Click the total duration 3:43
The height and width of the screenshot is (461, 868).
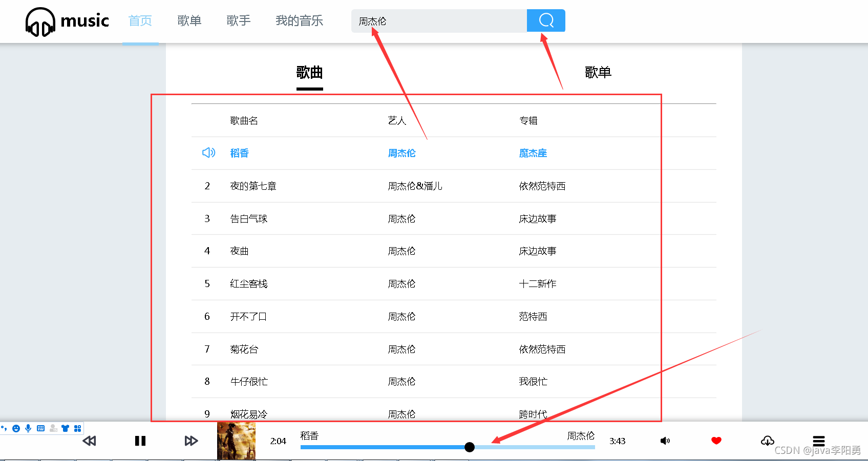point(617,441)
